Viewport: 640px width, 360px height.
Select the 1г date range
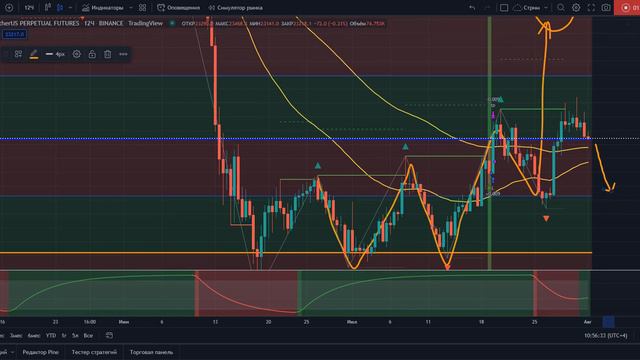[64, 336]
